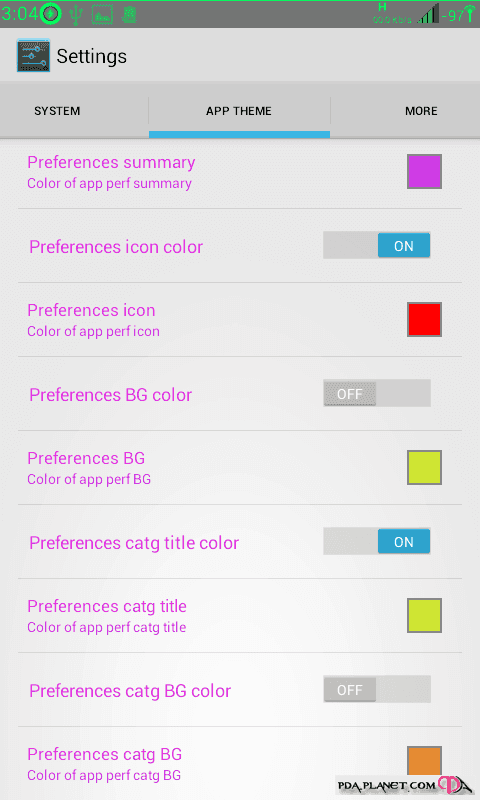Select the APP THEME tab
Viewport: 480px width, 800px height.
pyautogui.click(x=239, y=111)
